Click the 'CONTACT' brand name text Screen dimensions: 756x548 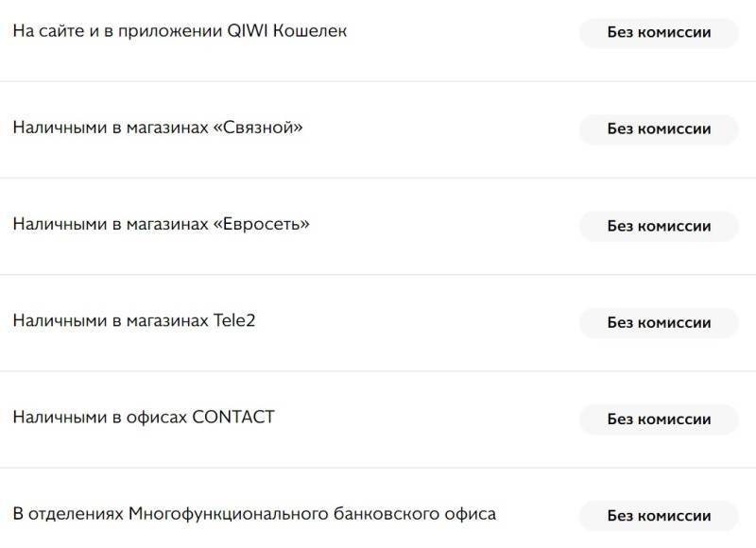pos(233,417)
